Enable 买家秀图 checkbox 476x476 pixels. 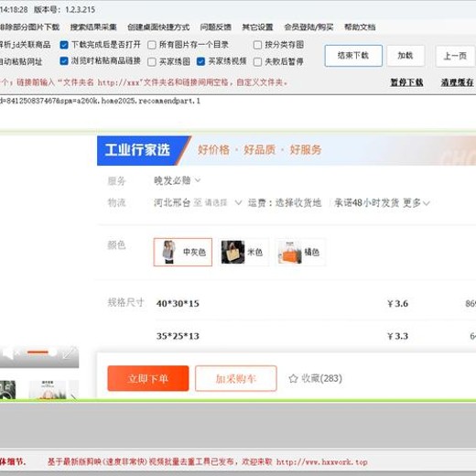point(152,62)
